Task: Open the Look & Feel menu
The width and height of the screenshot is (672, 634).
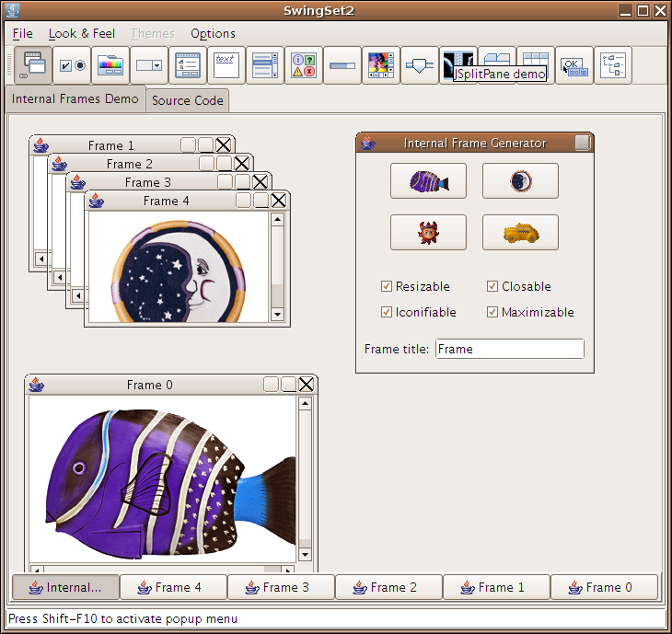Action: 81,33
